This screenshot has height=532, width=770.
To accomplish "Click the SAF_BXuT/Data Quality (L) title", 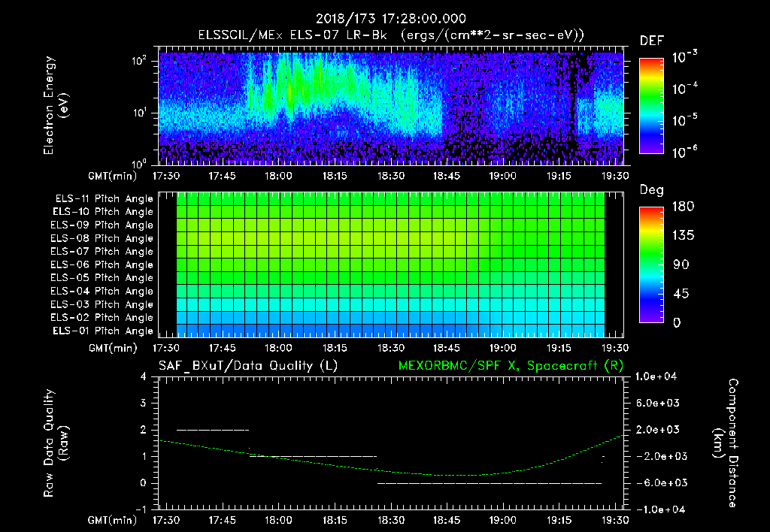I will point(248,366).
